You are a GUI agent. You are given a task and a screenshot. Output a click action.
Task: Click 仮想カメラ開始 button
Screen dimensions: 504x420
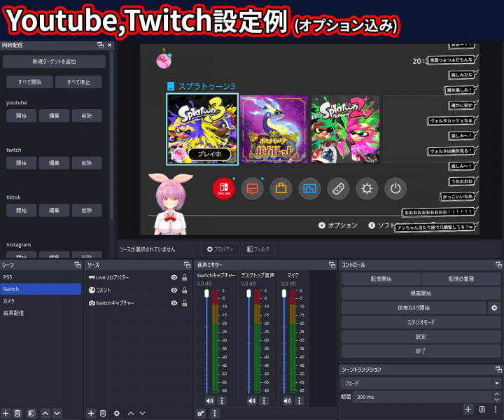point(414,308)
